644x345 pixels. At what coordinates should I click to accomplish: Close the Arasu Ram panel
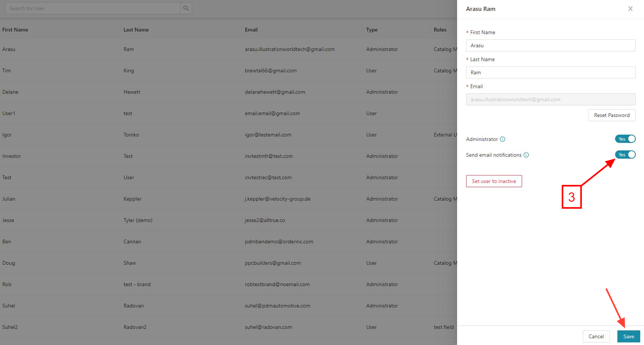[x=630, y=9]
